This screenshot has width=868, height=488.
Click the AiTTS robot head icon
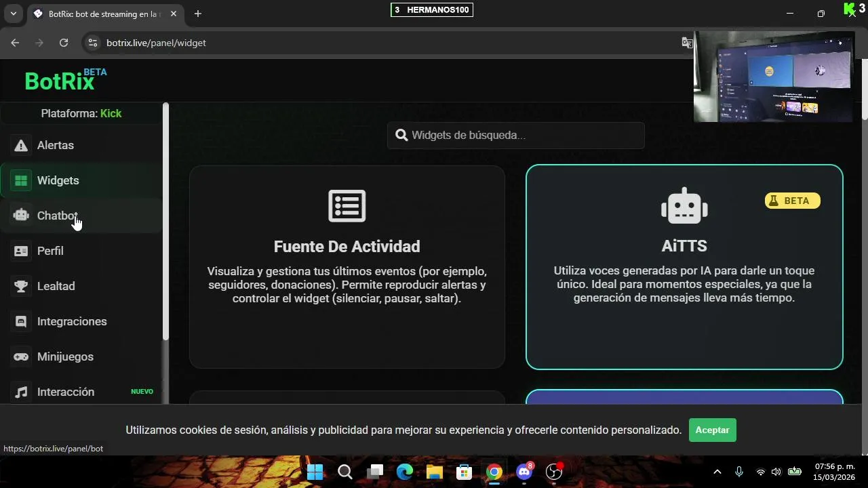684,206
